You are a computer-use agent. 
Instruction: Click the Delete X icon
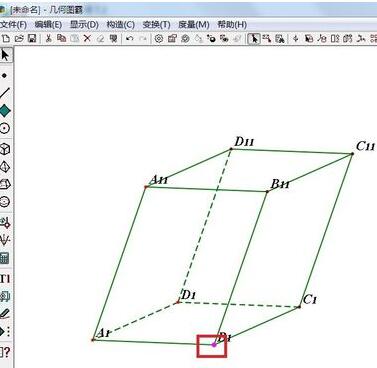[x=87, y=39]
